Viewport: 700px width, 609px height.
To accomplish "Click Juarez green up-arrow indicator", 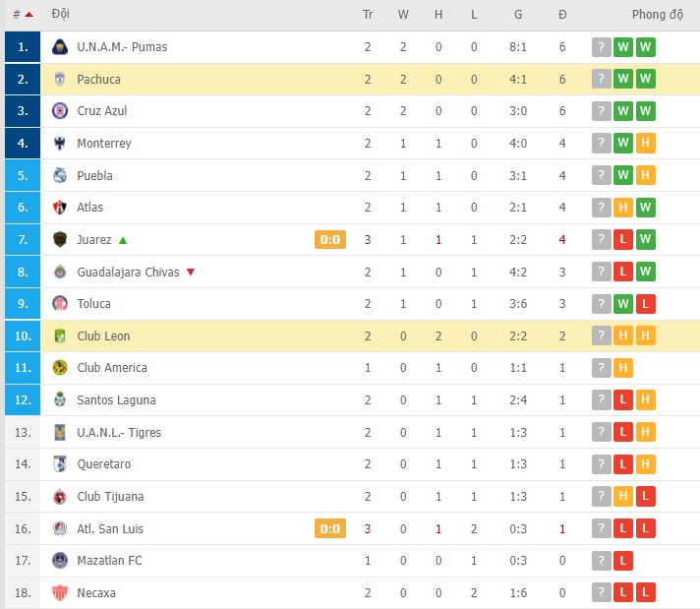I will tap(123, 240).
